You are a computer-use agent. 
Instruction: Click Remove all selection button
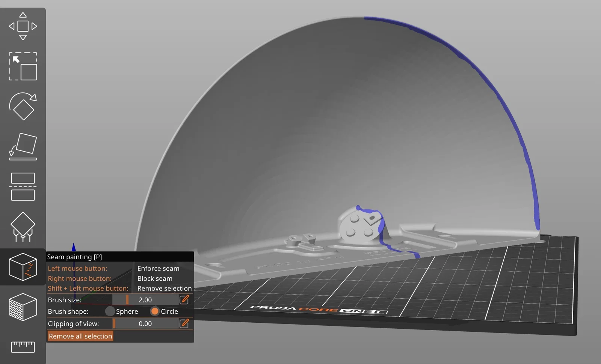[x=80, y=336]
